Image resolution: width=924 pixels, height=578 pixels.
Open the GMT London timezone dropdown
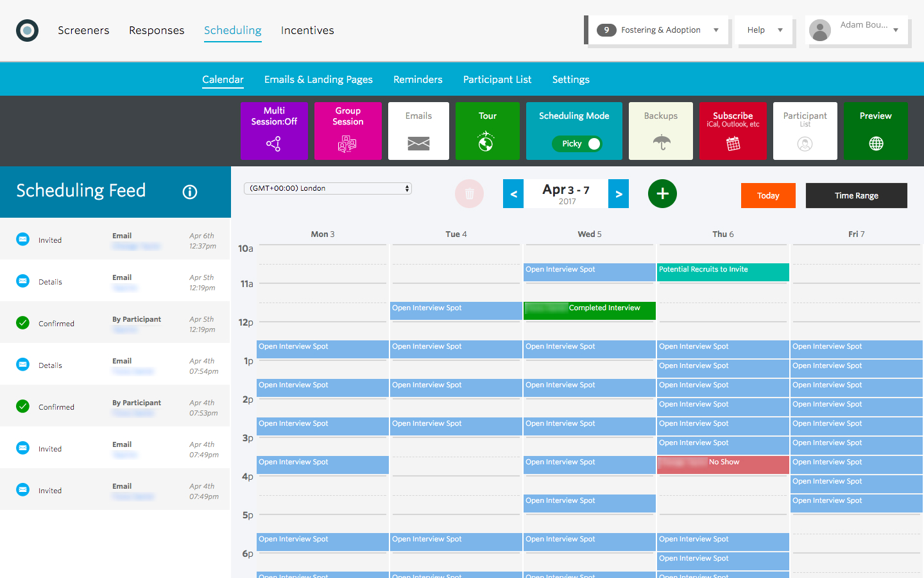pyautogui.click(x=327, y=188)
